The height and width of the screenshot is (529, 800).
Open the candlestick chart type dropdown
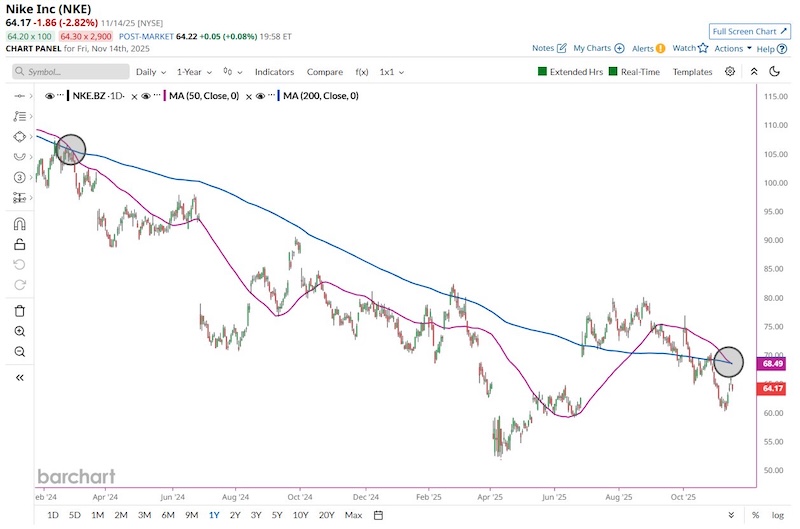tap(233, 72)
